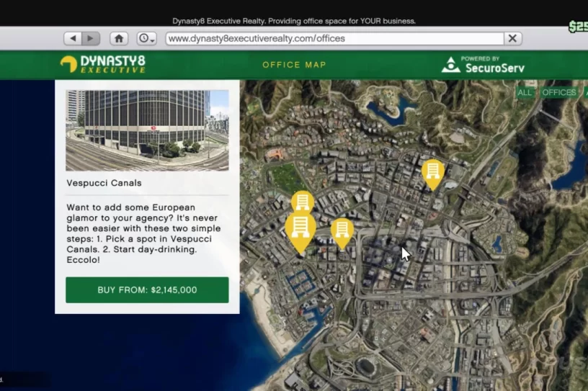Select the OFFICE MAP header tab
588x391 pixels.
pos(294,65)
